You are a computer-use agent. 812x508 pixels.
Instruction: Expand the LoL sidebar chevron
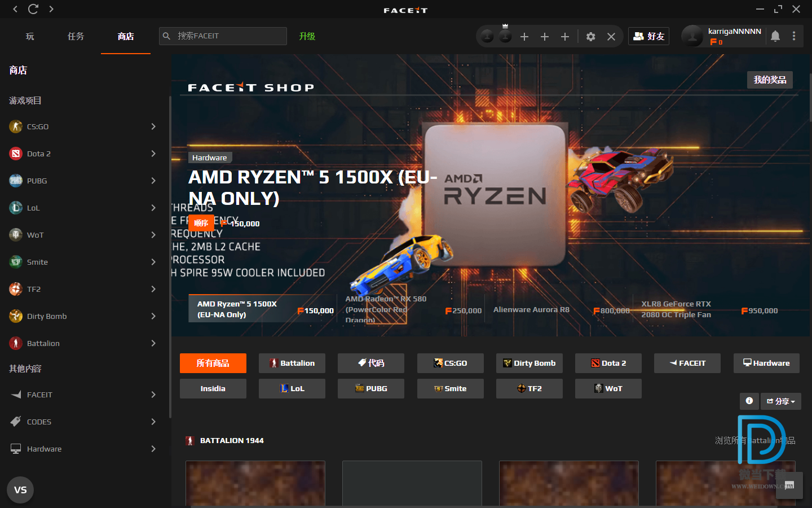[153, 208]
